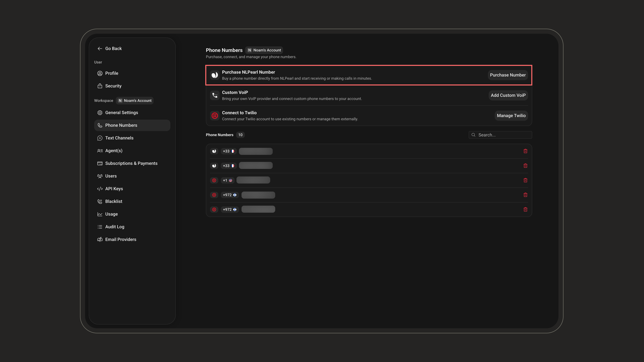Click the Usage chart icon
The width and height of the screenshot is (644, 362).
pos(100,214)
